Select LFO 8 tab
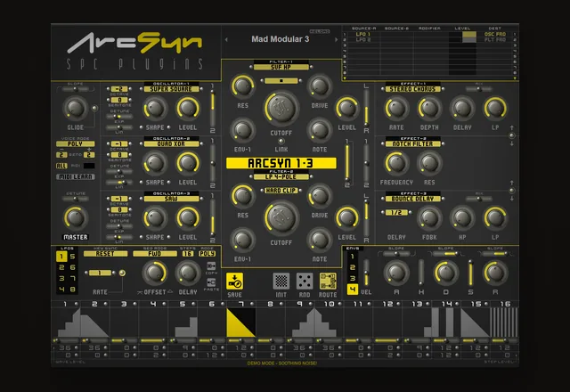 [x=72, y=290]
